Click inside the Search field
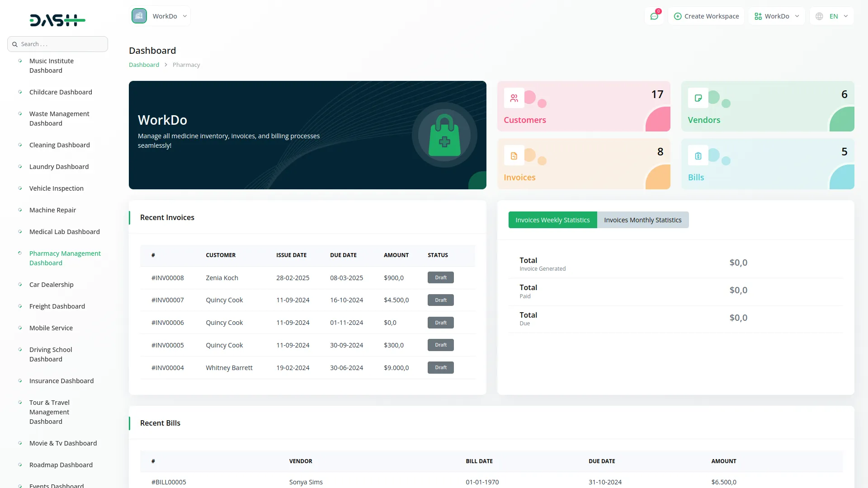This screenshot has height=488, width=868. click(57, 44)
